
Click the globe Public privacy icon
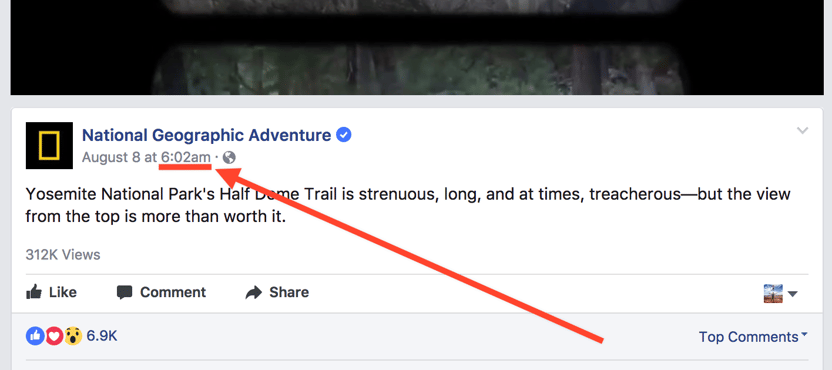229,158
